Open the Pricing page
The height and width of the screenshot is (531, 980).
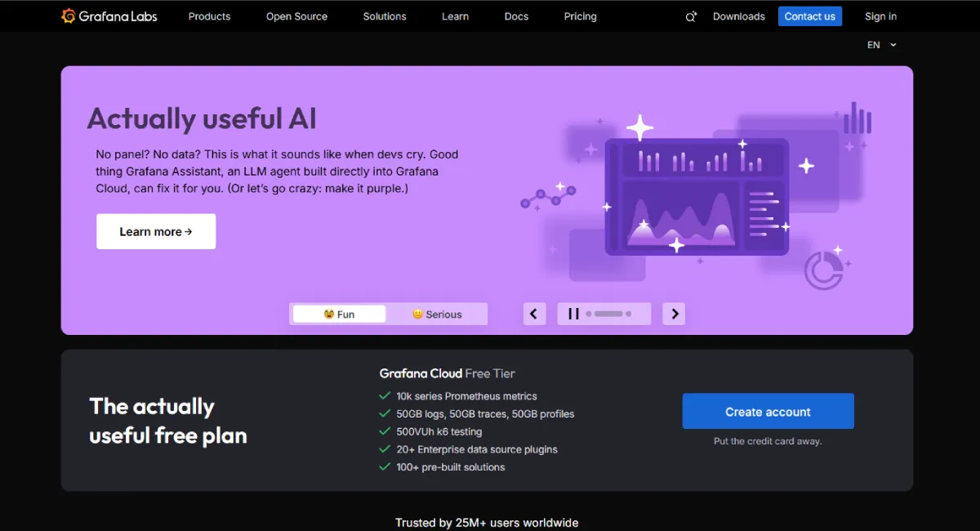click(580, 16)
